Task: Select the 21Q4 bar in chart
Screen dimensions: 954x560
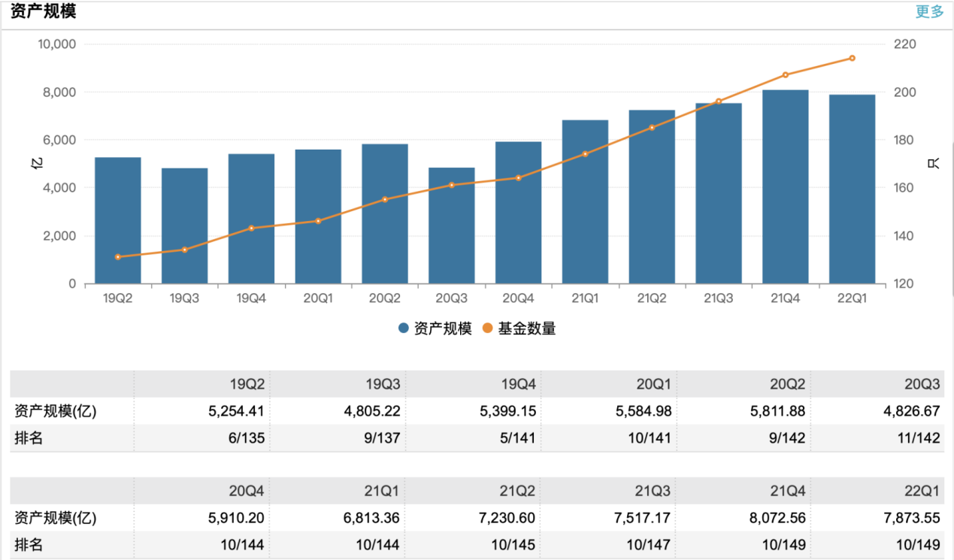Action: point(785,186)
